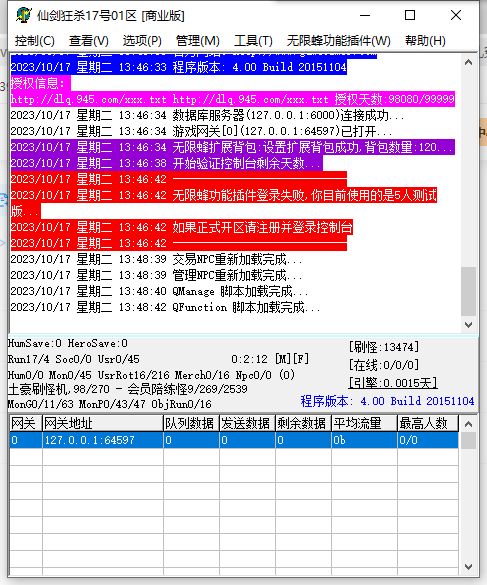
Task: Click the 发送数据 column header
Action: click(247, 423)
